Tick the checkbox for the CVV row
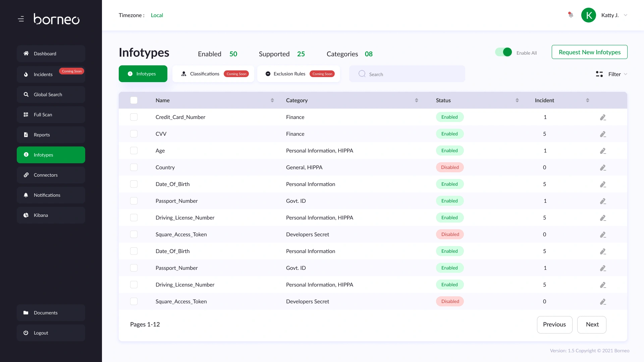The image size is (644, 362). 134,134
